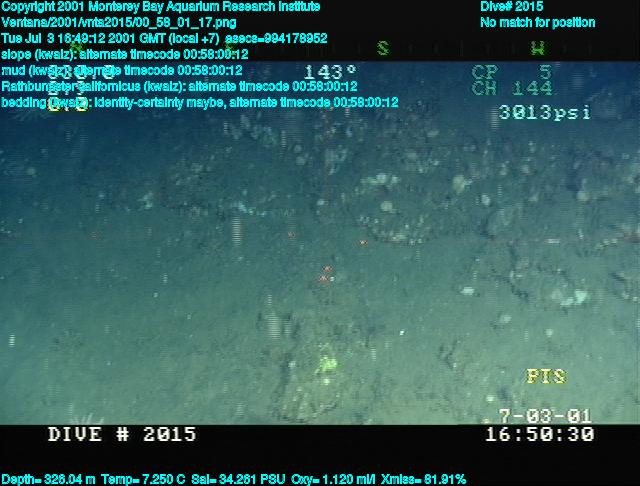This screenshot has width=640, height=486.
Task: Click the 'Oxy= 1.120 ml/l' value
Action: (333, 479)
